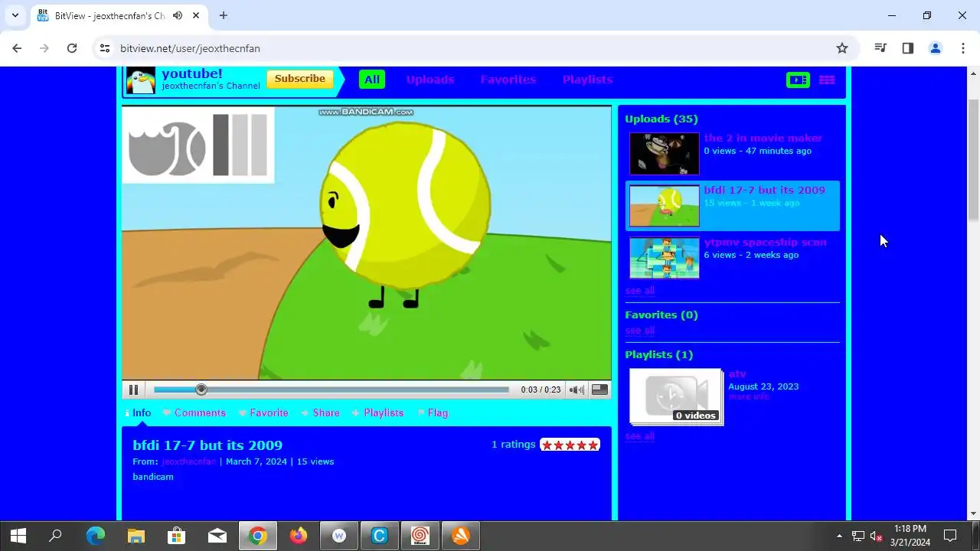980x551 pixels.
Task: Toggle video fullscreen view button
Action: point(600,390)
